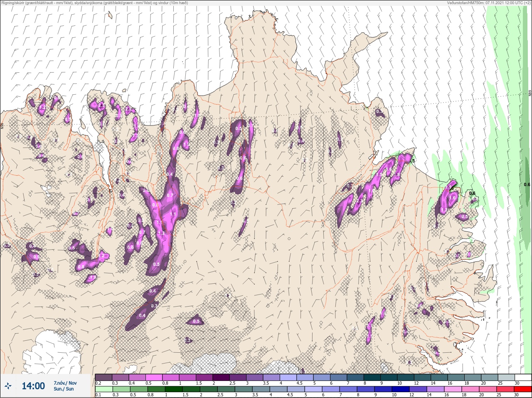Pick the white 30 swatch in top legend row
The height and width of the screenshot is (398, 532).
523,377
